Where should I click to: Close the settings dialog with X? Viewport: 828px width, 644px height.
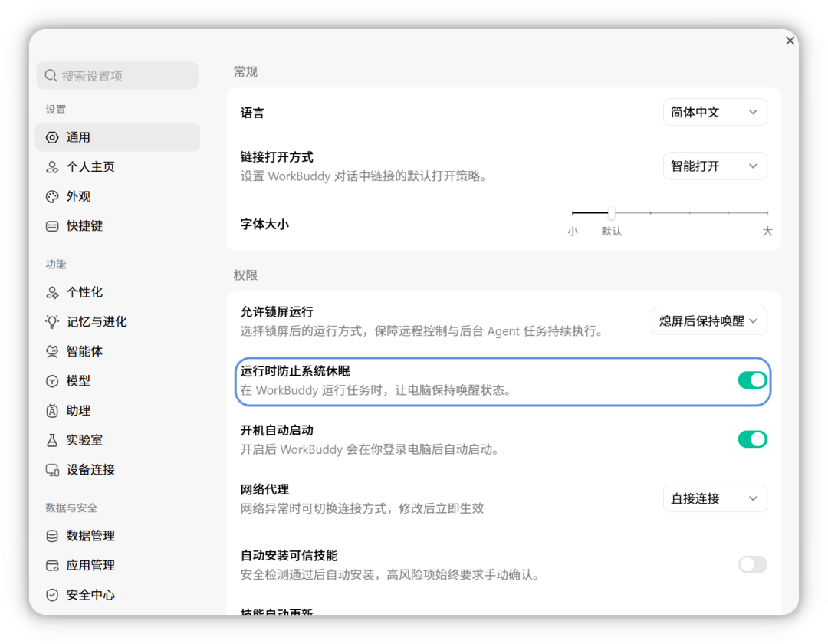tap(790, 41)
